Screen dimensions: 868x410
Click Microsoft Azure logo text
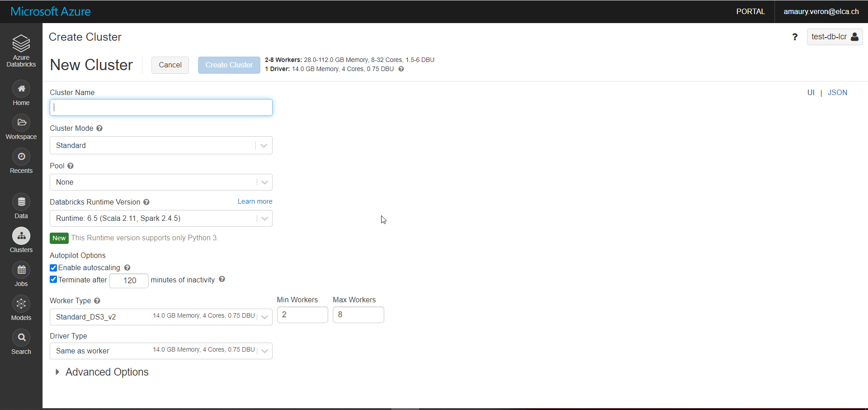51,11
